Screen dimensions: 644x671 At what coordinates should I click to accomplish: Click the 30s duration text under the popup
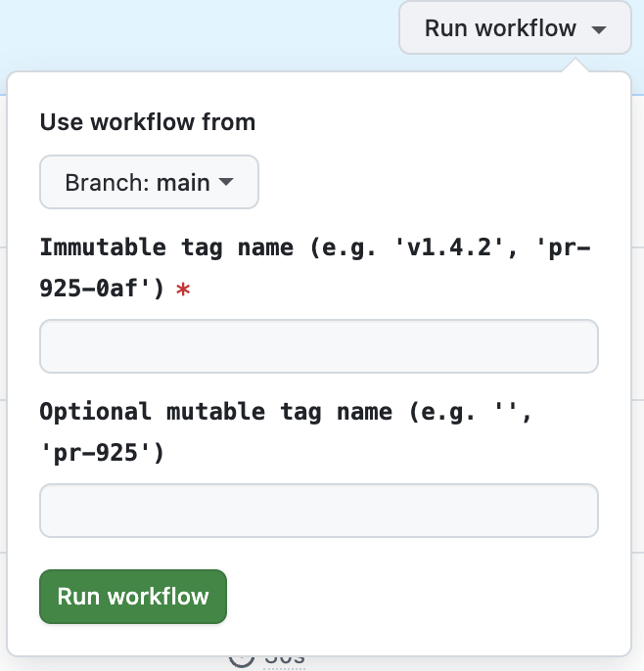(285, 660)
